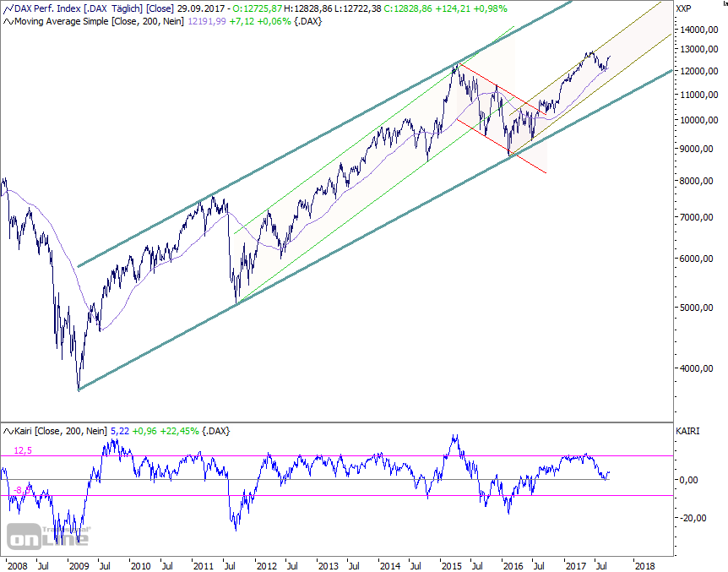Click the open value O:12725,87
Screen dimensions: 728x572
pyautogui.click(x=257, y=8)
